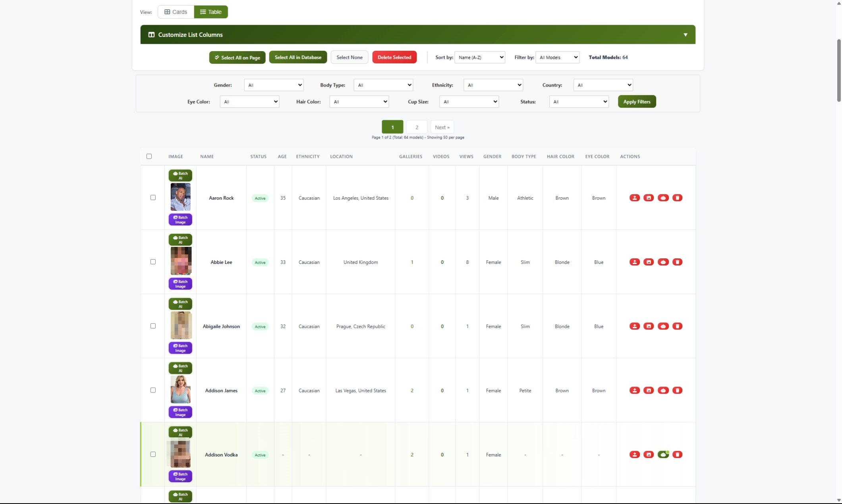Go to page 2 of results

pyautogui.click(x=417, y=127)
